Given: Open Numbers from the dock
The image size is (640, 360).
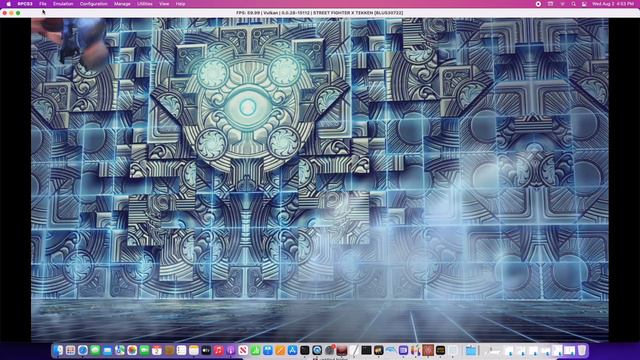Looking at the screenshot, I should coord(256,350).
